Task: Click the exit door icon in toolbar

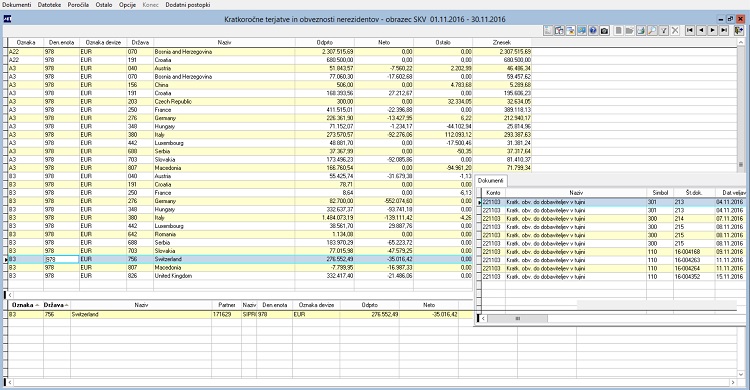Action: pos(739,30)
